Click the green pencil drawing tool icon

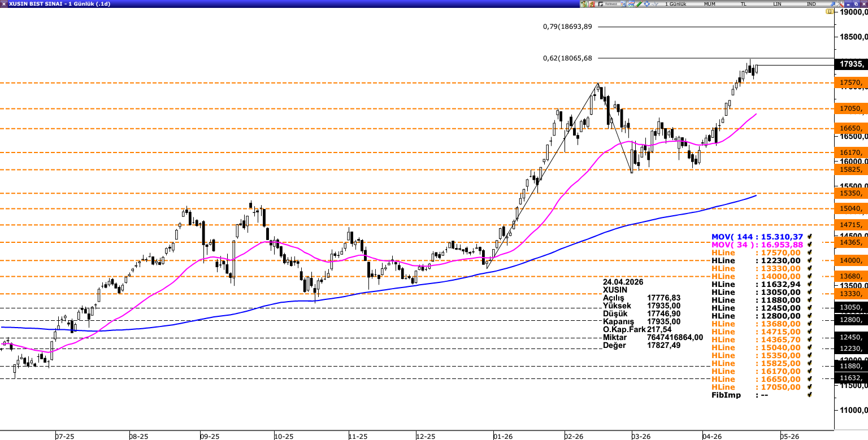[639, 4]
